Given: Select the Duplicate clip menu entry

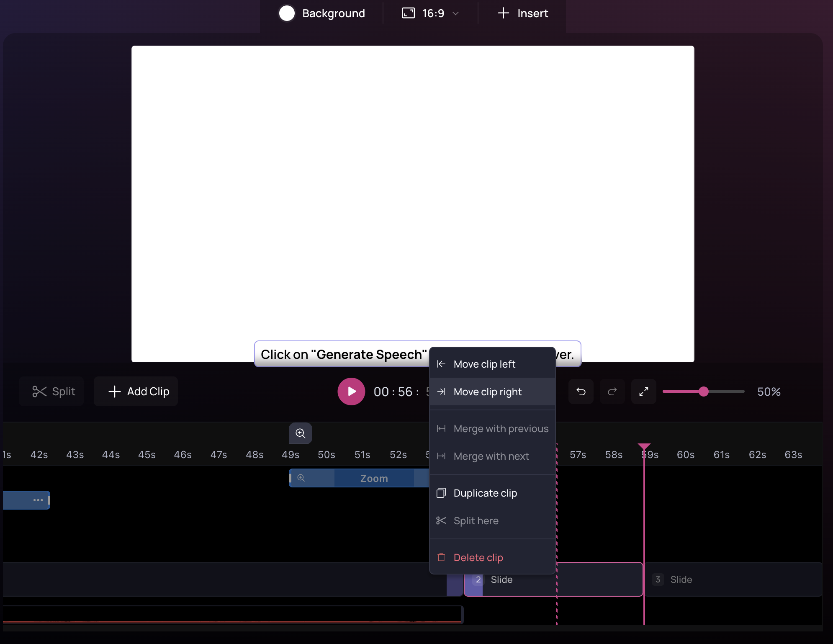Looking at the screenshot, I should 485,493.
